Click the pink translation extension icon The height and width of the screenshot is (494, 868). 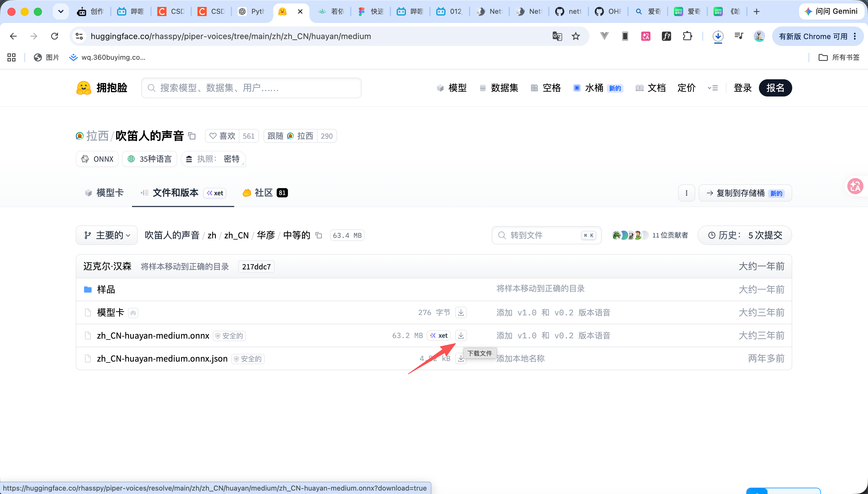point(646,36)
